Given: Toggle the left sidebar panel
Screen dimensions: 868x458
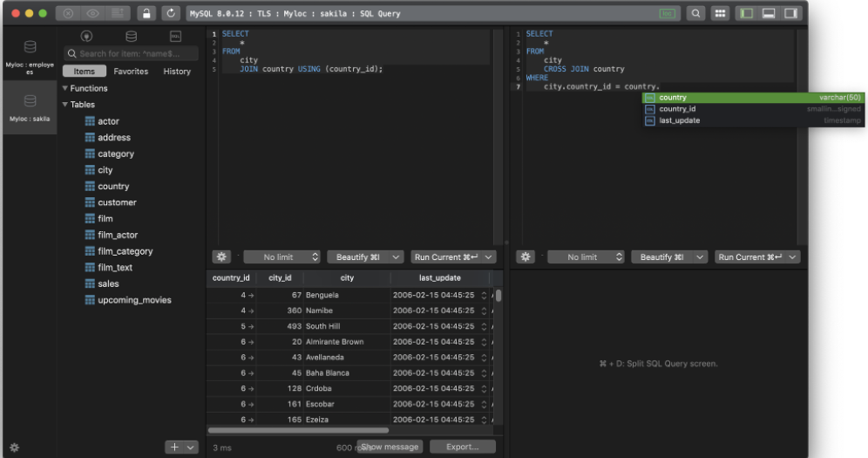Looking at the screenshot, I should coord(747,13).
